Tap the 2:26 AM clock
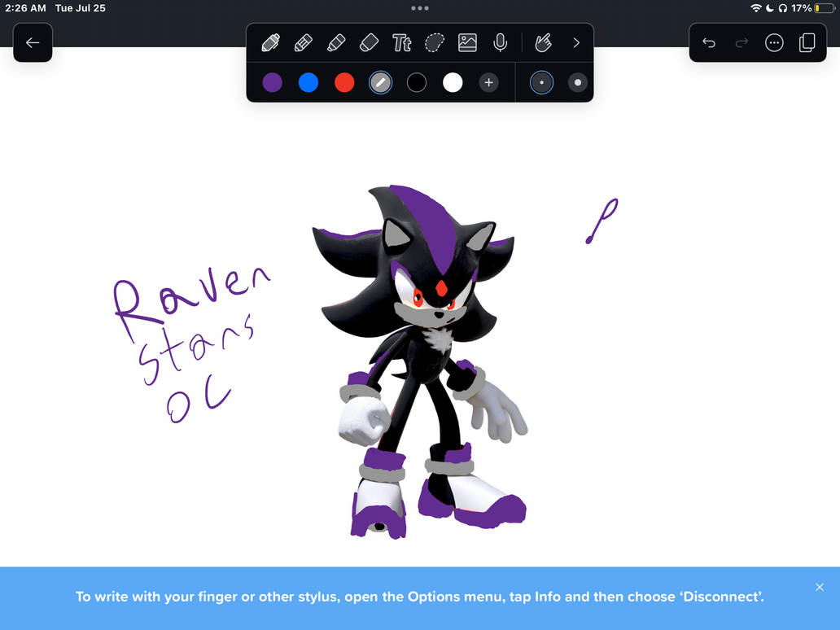 (25, 8)
